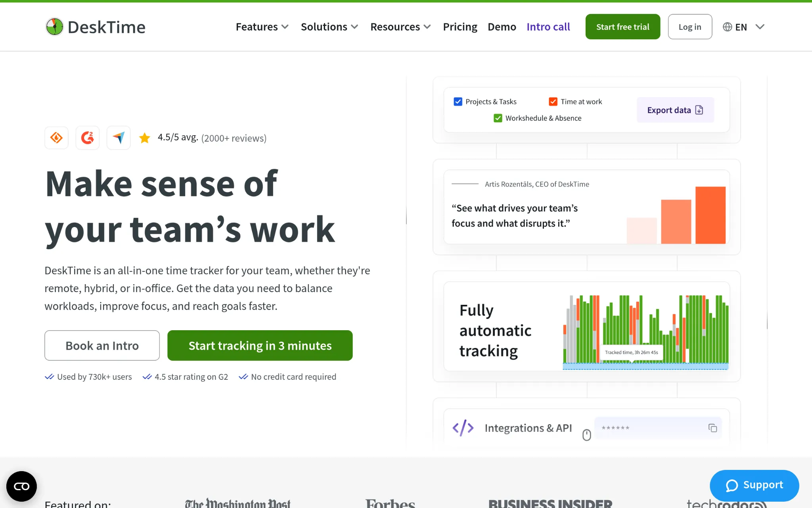Click the (2000+ reviews) text

234,138
